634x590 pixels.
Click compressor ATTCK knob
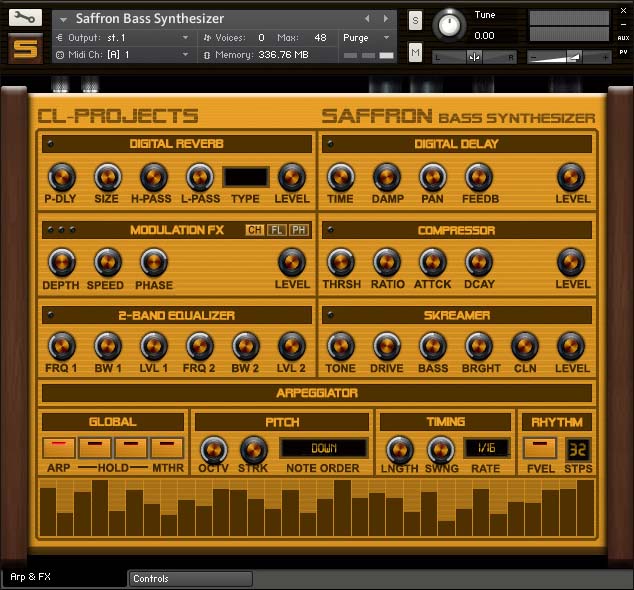[433, 262]
